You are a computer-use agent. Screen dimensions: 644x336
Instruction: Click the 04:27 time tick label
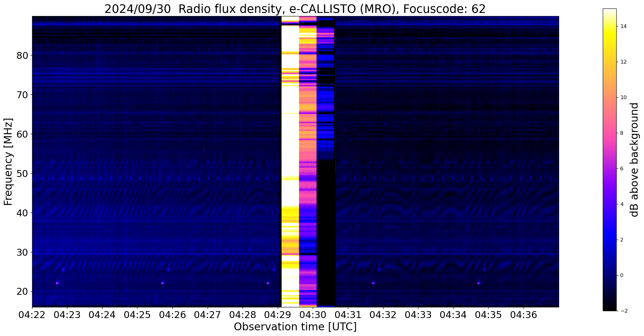coord(208,315)
